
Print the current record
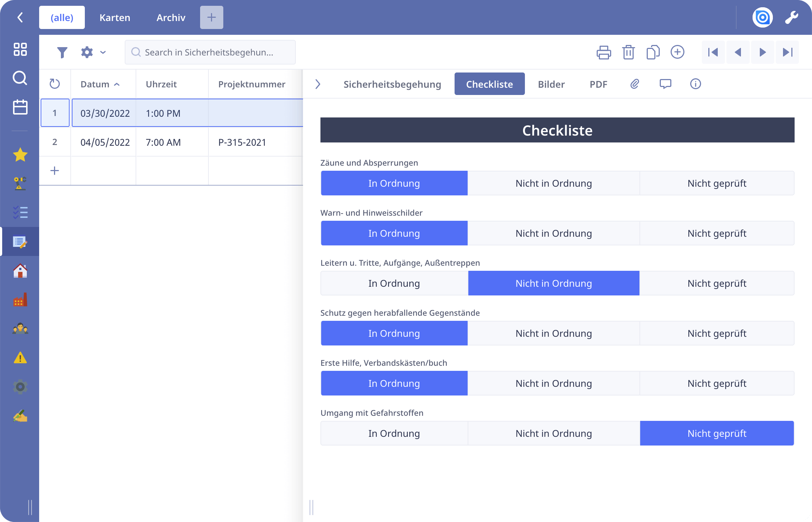pos(604,53)
